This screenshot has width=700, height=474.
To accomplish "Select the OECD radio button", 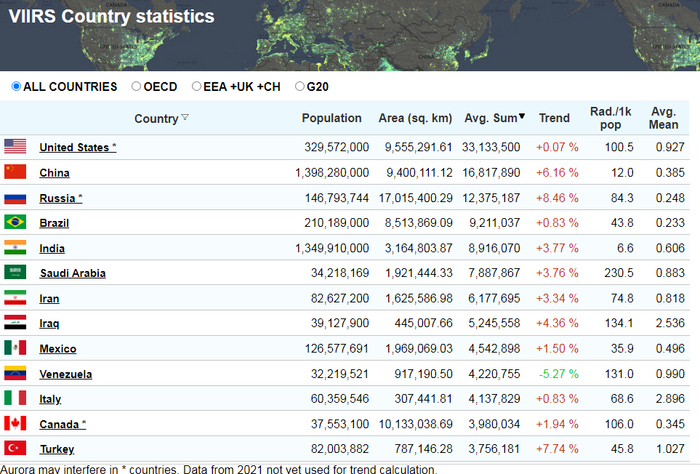I will pos(136,86).
